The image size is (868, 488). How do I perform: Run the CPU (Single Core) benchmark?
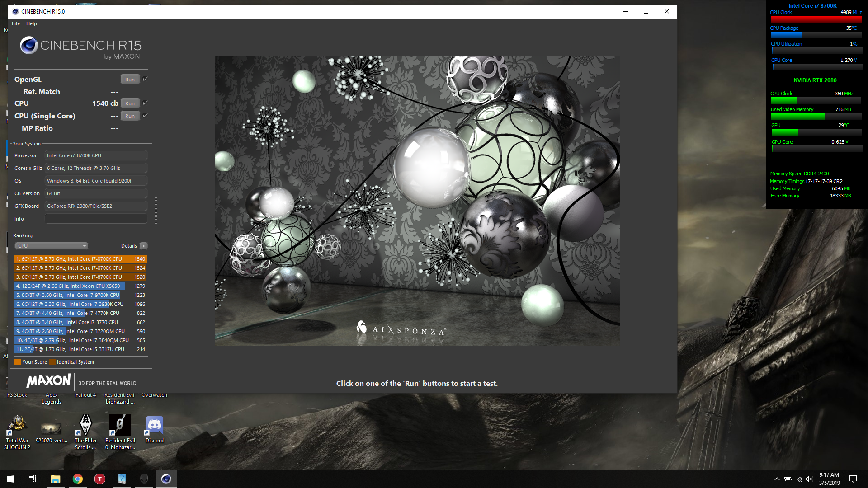[x=130, y=116]
